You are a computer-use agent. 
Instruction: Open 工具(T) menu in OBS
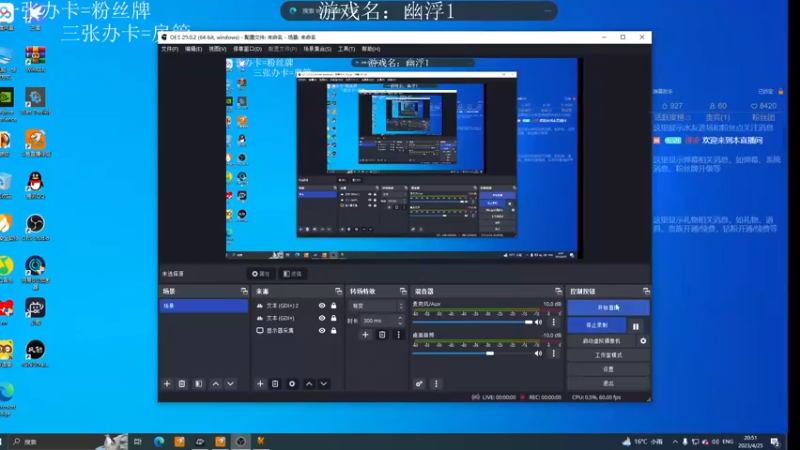(346, 49)
